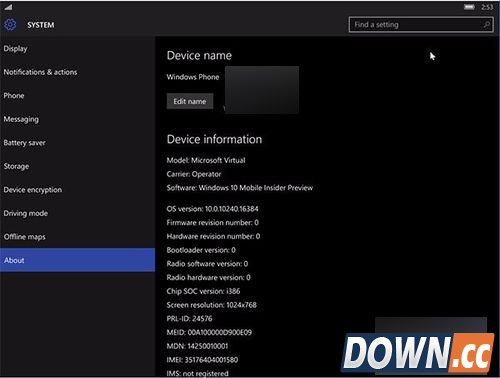This screenshot has width=500, height=378.
Task: Open the Display settings
Action: 77,49
